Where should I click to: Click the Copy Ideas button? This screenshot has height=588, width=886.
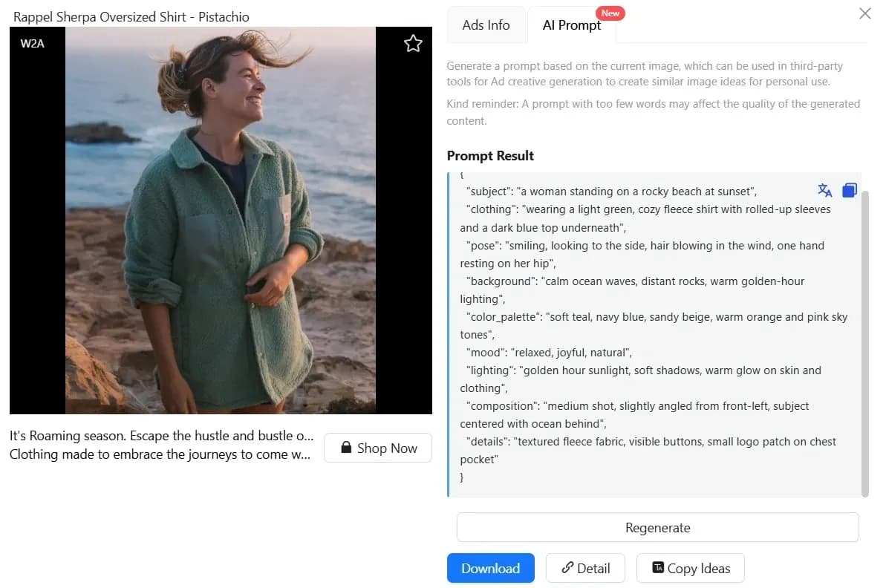pyautogui.click(x=691, y=568)
